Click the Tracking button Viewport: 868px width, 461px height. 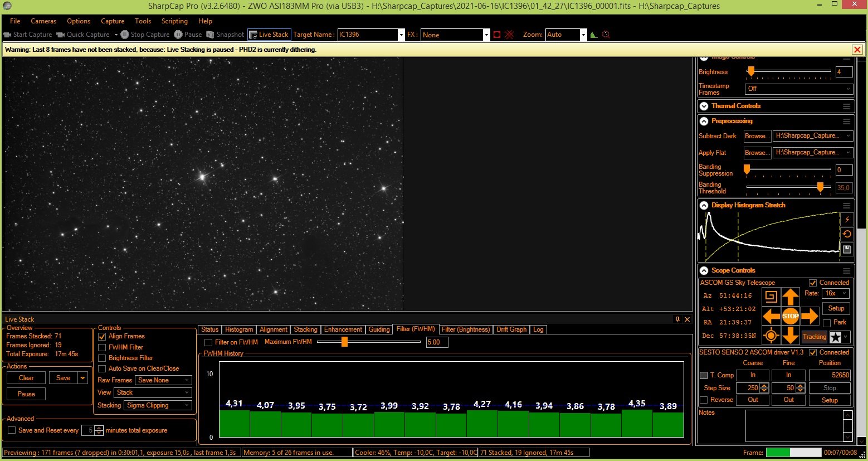tap(814, 337)
